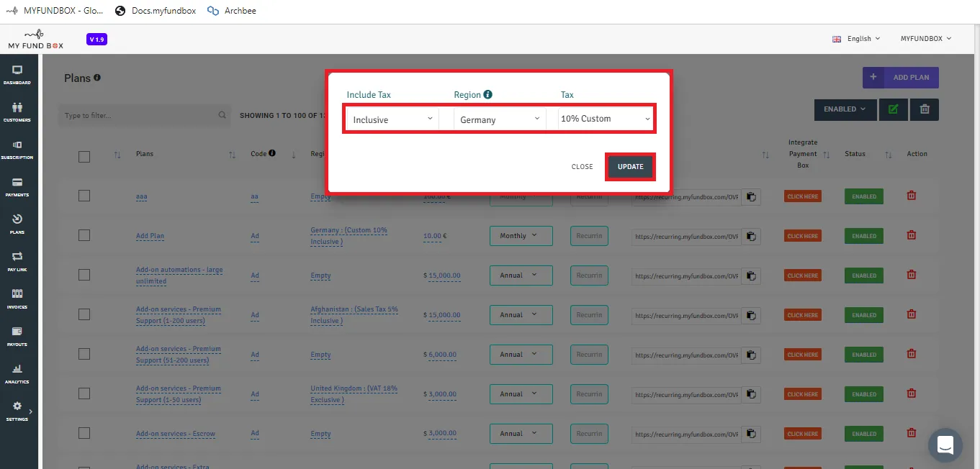This screenshot has width=980, height=469.
Task: Click CLOSE in the tax dialog
Action: 583,167
